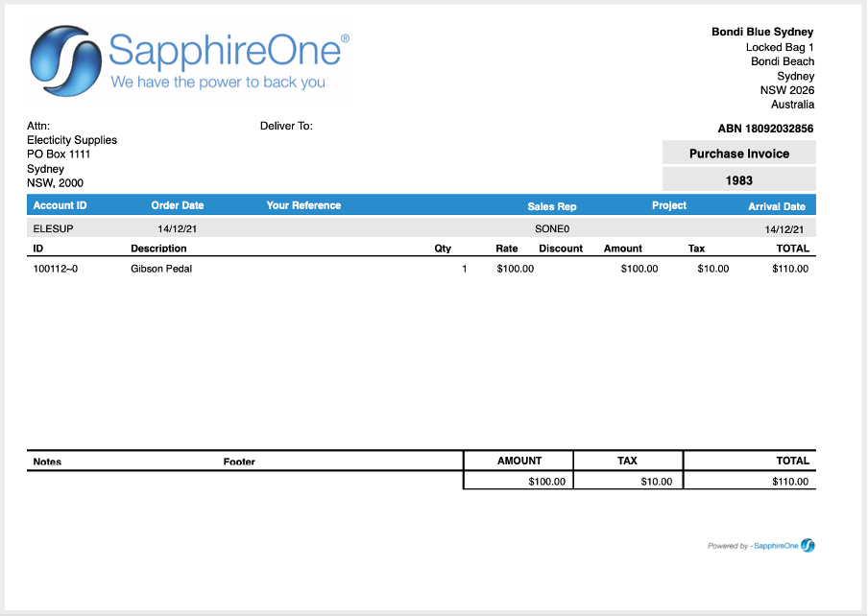Click the 'Footer' label

(x=239, y=462)
